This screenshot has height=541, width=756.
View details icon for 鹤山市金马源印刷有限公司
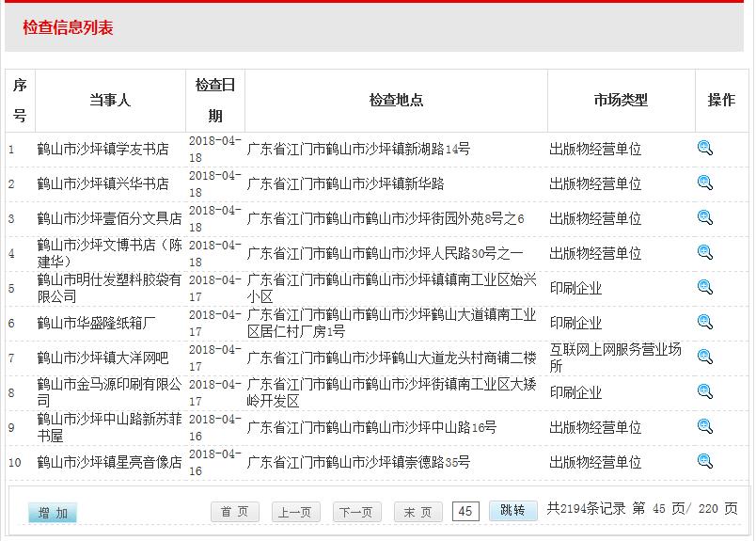coord(704,391)
